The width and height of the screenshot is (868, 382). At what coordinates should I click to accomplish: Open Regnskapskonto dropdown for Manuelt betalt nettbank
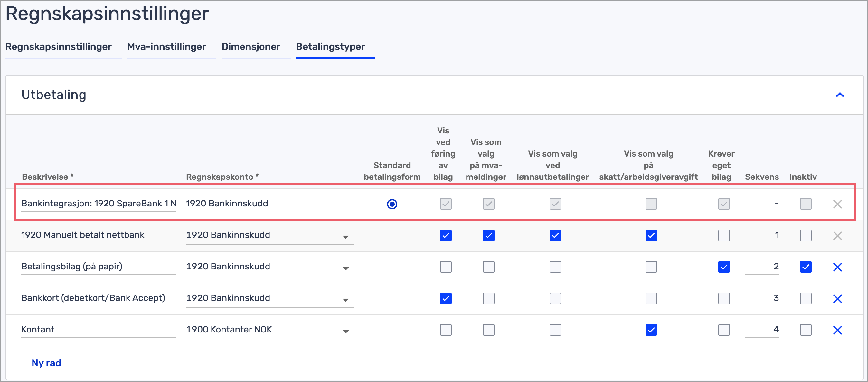345,237
